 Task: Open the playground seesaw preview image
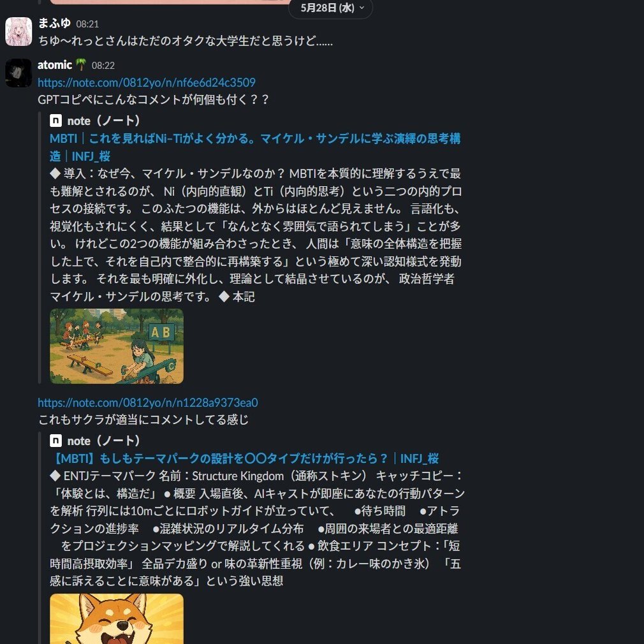coord(117,346)
